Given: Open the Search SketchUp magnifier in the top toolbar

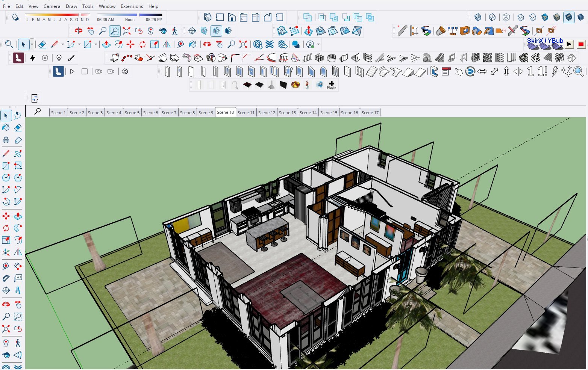Looking at the screenshot, I should point(9,44).
